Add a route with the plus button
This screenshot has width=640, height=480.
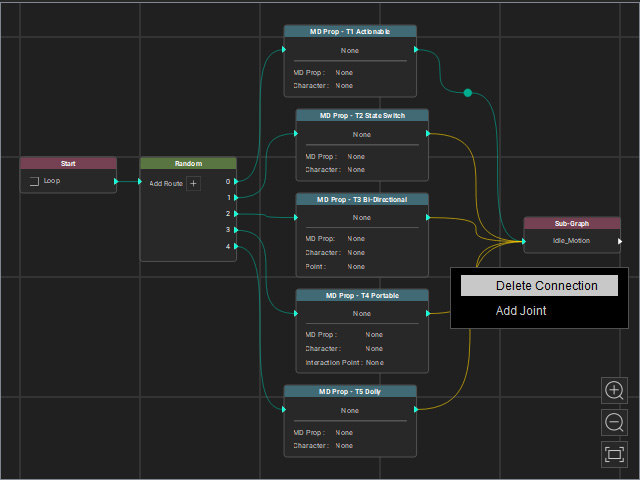193,184
